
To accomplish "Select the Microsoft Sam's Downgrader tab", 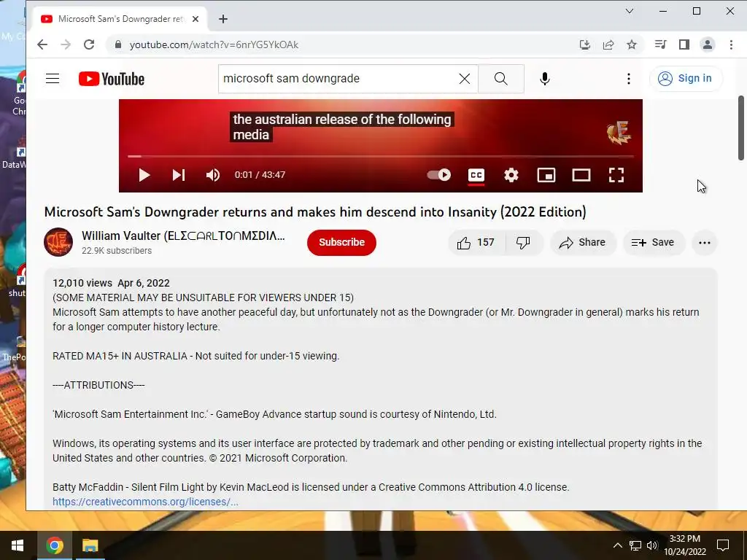I will point(120,19).
